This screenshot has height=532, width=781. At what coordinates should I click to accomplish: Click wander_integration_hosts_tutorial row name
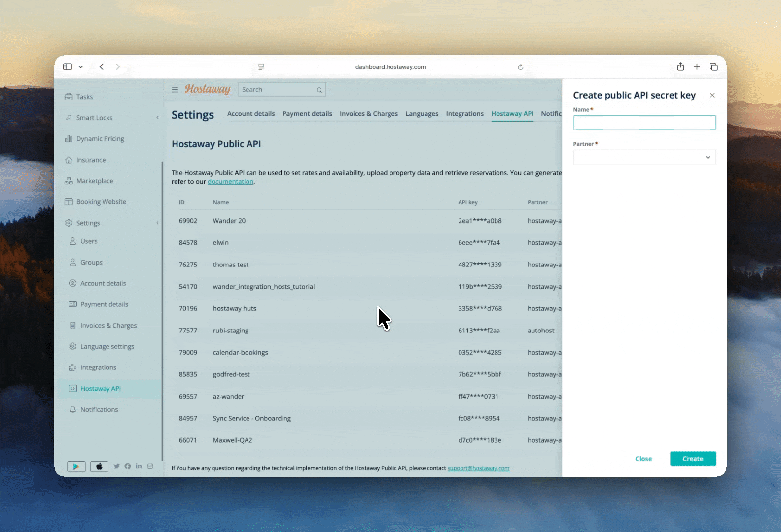pos(264,287)
